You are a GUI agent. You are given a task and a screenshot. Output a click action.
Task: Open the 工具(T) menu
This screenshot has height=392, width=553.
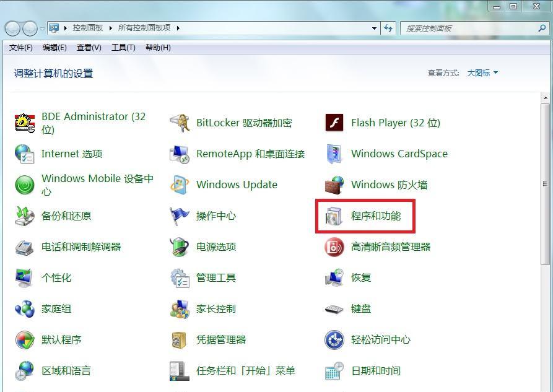[123, 47]
